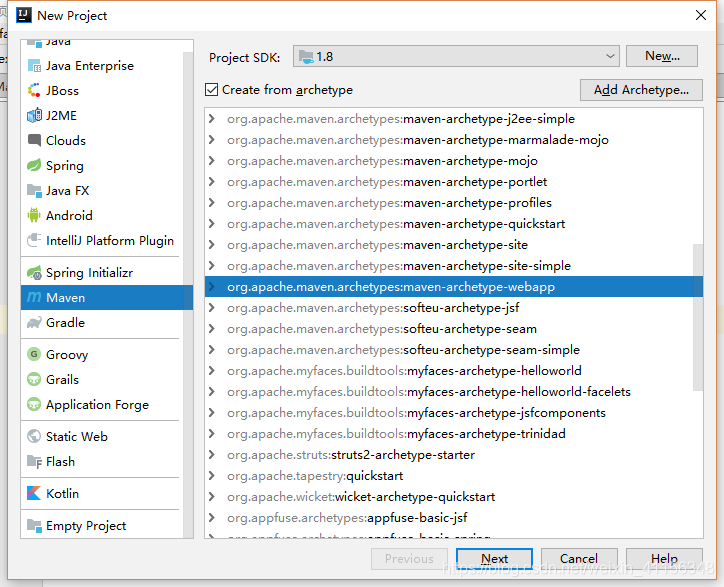Select myfaces-archetype-helloworld-facelets archetype
Image resolution: width=724 pixels, height=587 pixels.
454,392
